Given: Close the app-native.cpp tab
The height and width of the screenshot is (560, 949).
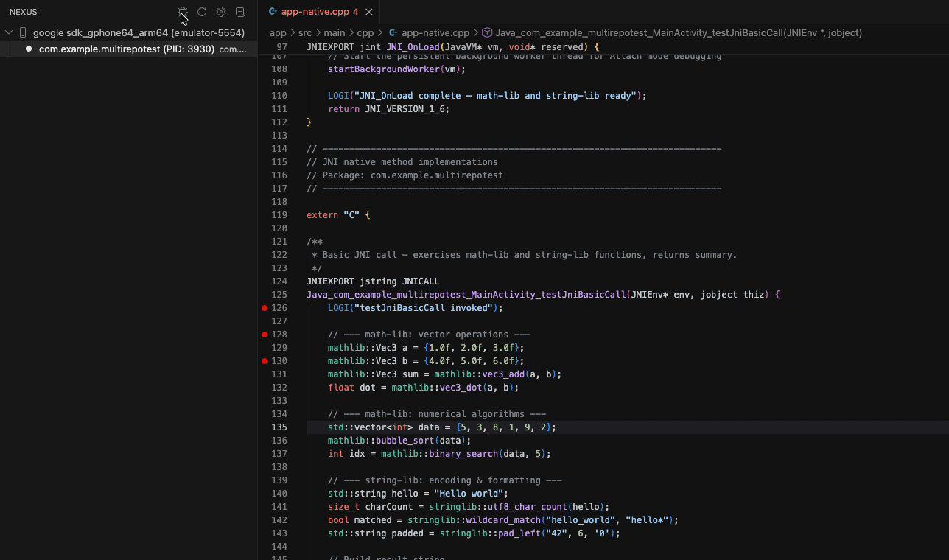Looking at the screenshot, I should [369, 12].
